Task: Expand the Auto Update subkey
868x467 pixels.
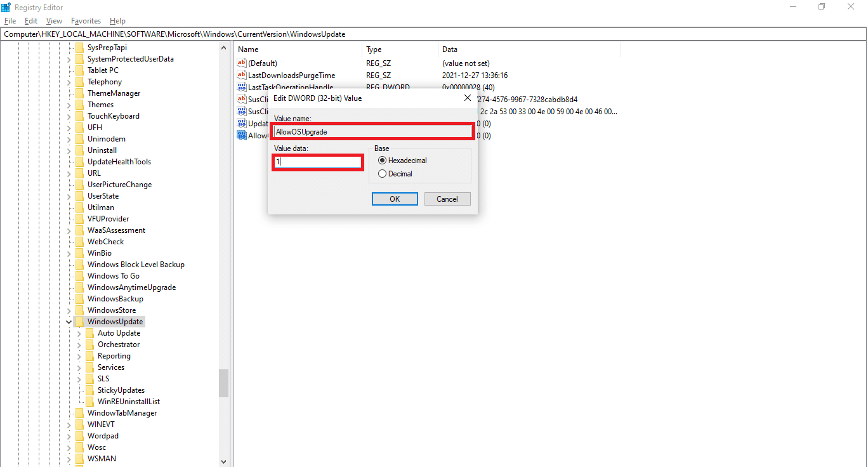Action: coord(79,333)
